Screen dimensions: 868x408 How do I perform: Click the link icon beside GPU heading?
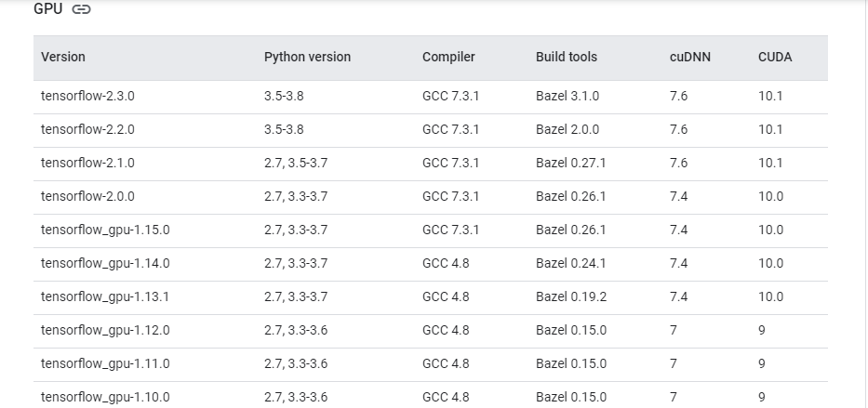pos(81,10)
